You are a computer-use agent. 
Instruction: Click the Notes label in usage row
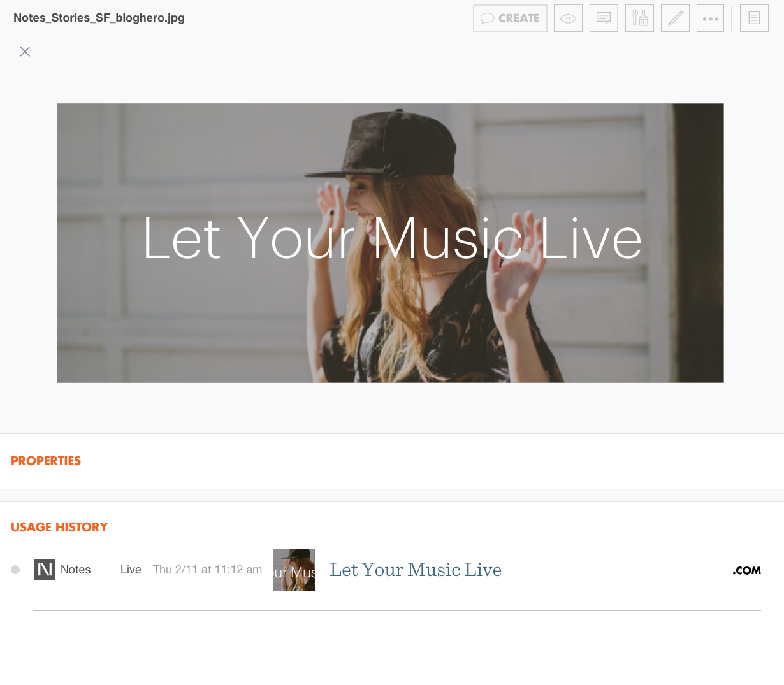[x=76, y=570]
